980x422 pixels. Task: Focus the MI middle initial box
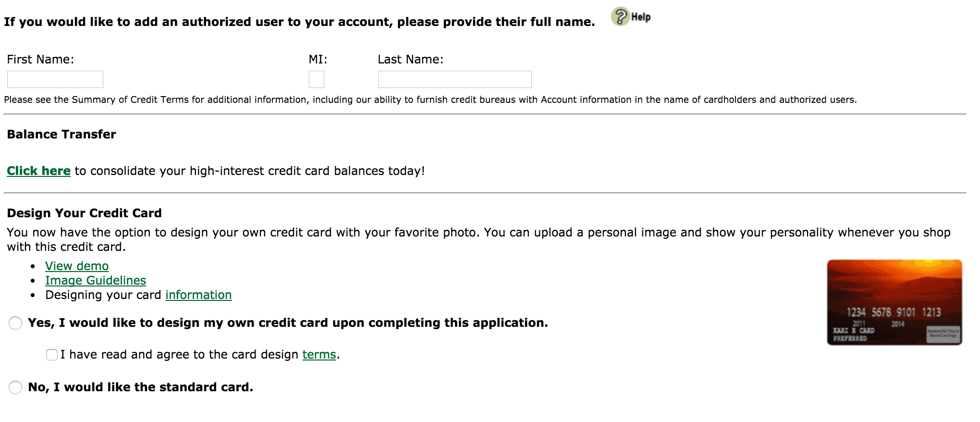point(317,79)
